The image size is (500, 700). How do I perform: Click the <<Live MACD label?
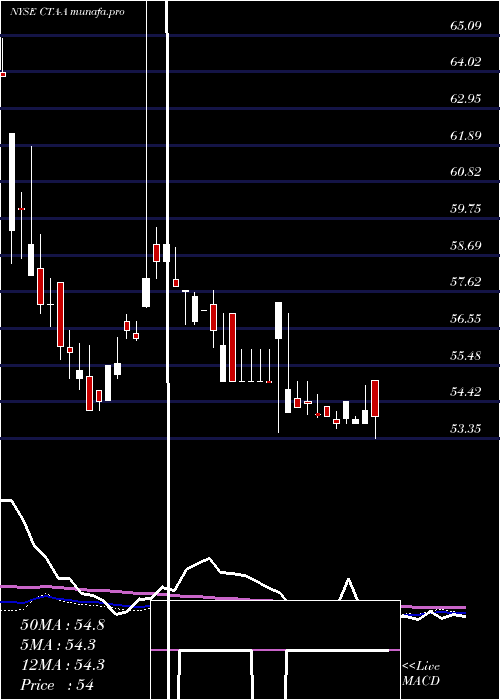pyautogui.click(x=421, y=673)
